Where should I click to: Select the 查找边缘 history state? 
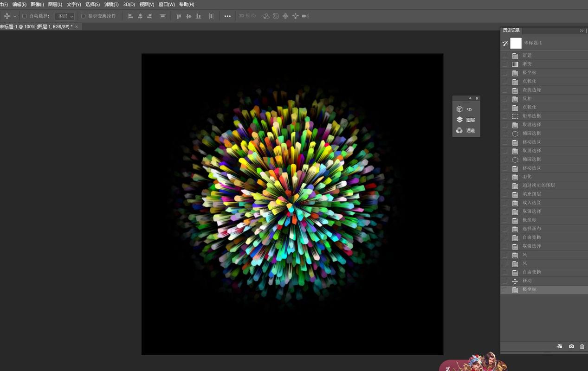(531, 90)
